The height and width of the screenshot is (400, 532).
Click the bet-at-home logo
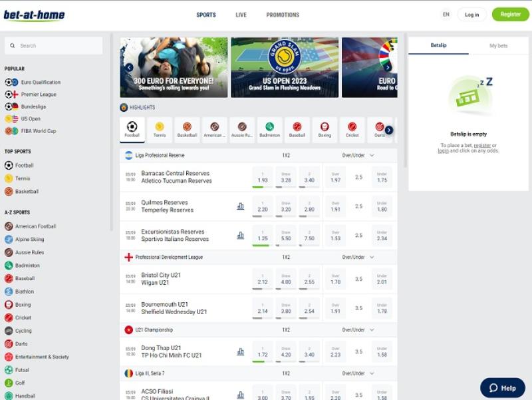(34, 15)
